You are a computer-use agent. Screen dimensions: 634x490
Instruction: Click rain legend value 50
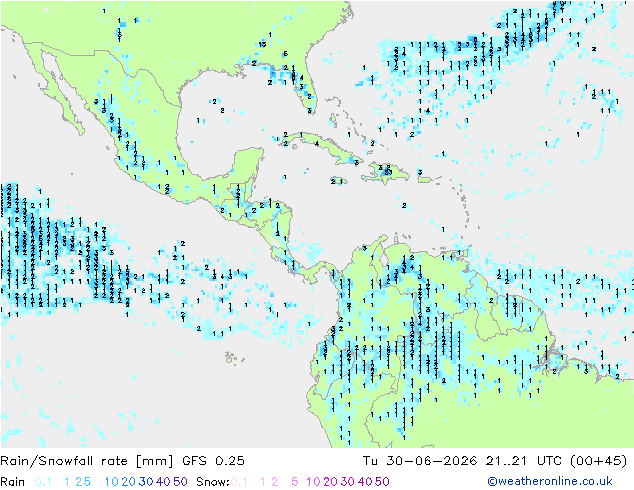tap(180, 482)
